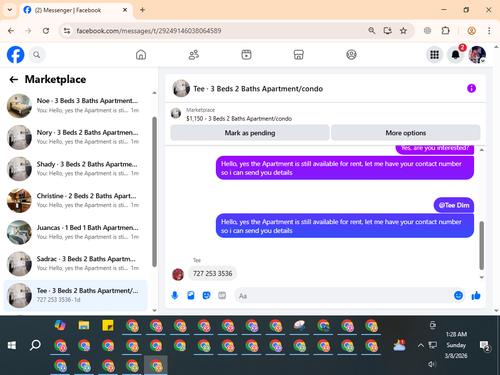The width and height of the screenshot is (500, 375).
Task: Click the @Tee Dim mention bubble
Action: coord(454,205)
